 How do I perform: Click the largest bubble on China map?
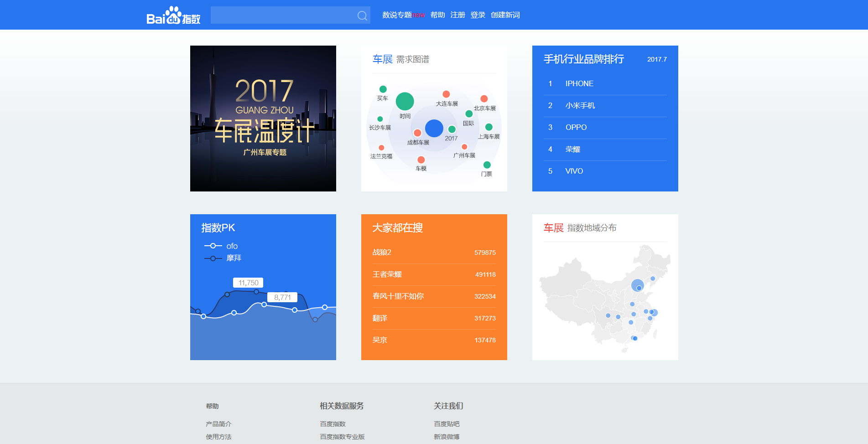tap(637, 285)
